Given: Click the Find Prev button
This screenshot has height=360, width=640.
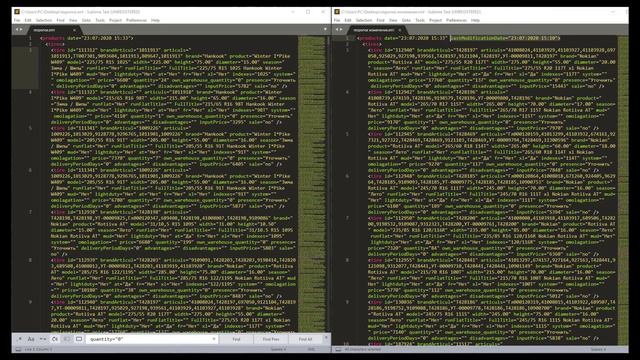Looking at the screenshot, I should 271,339.
